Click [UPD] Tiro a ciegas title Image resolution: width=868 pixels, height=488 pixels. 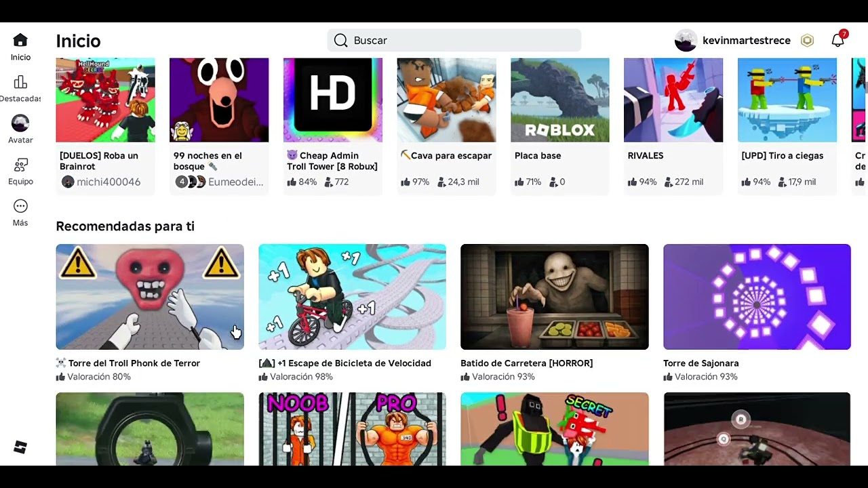coord(783,155)
